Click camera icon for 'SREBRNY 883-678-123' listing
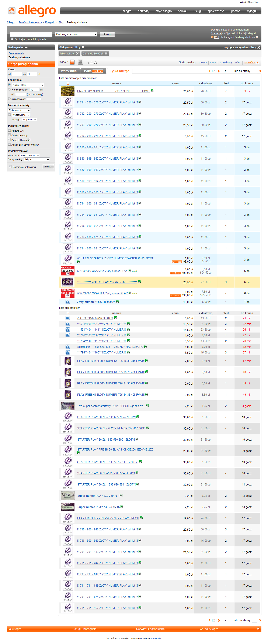This screenshot has width=268, height=644. [x=67, y=347]
